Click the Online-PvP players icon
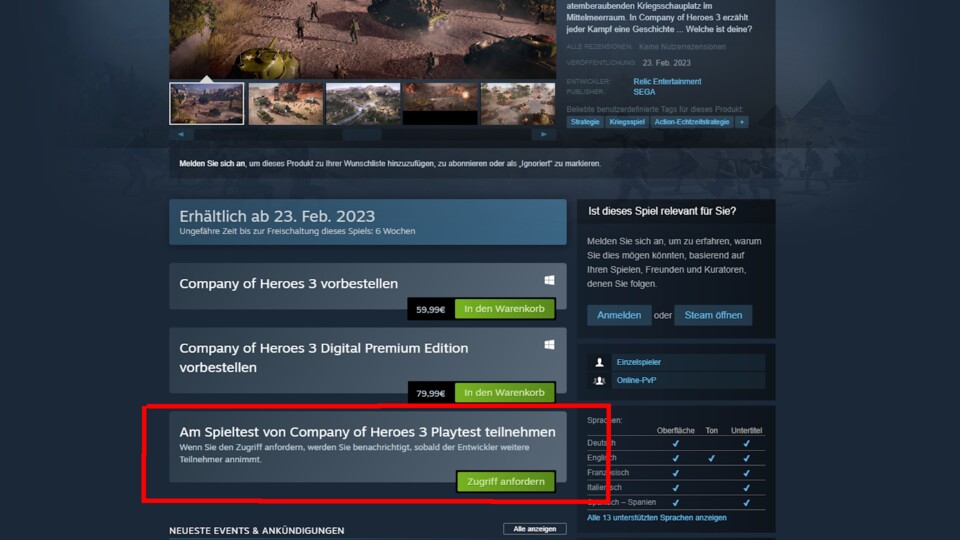The width and height of the screenshot is (960, 540). click(x=599, y=381)
